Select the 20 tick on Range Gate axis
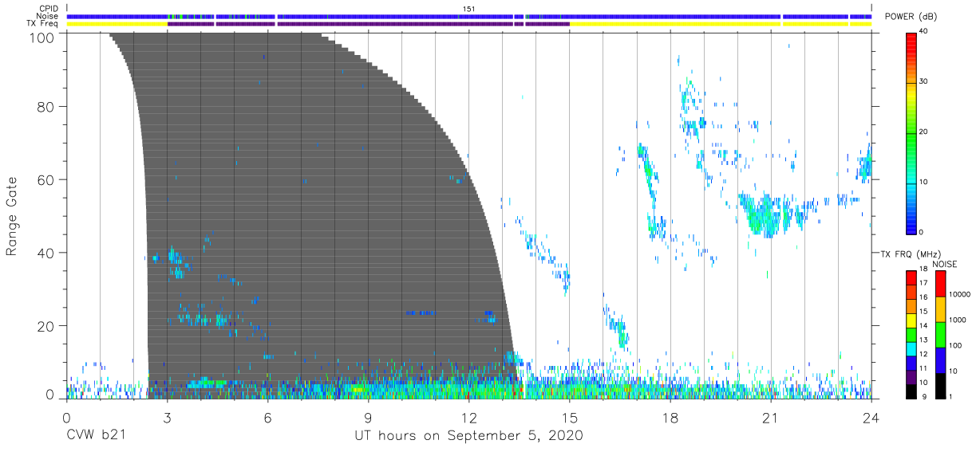Screen dimensions: 980x452 pyautogui.click(x=45, y=326)
